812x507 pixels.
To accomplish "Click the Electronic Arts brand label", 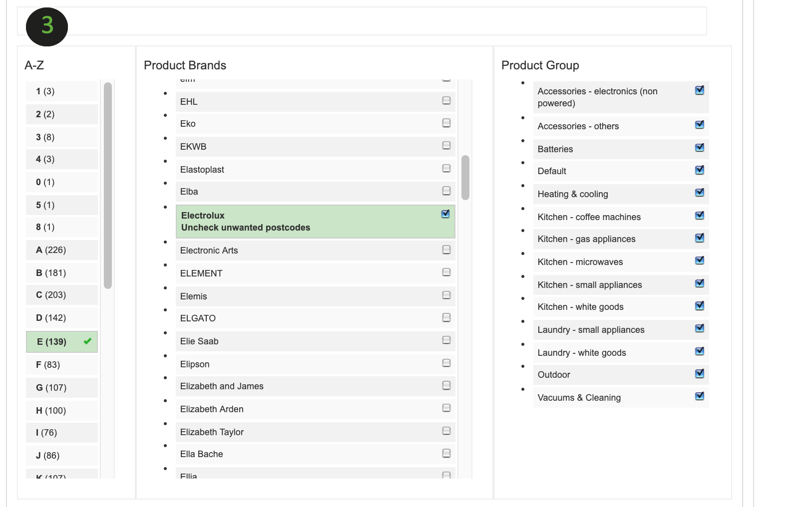I will click(209, 251).
